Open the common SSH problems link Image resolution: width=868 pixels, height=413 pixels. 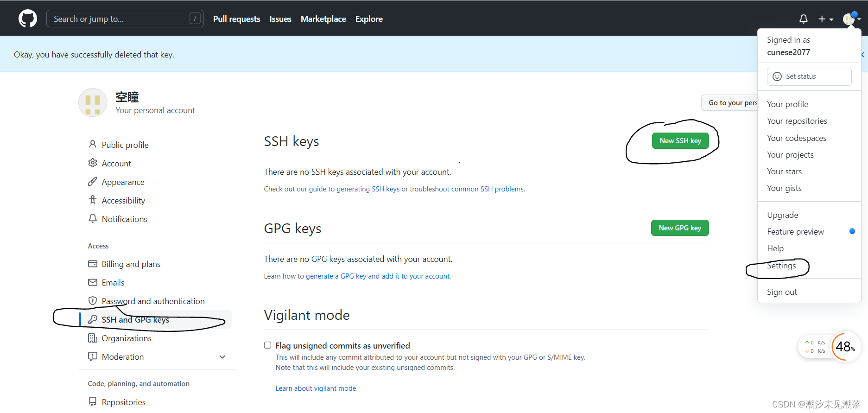pos(488,189)
